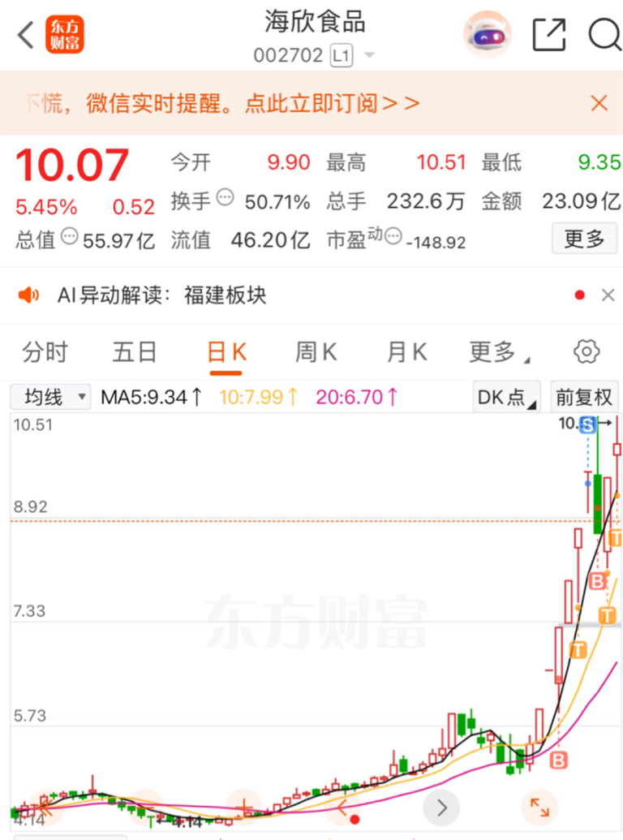
Task: Tap the 5.45% change percentage
Action: (46, 207)
